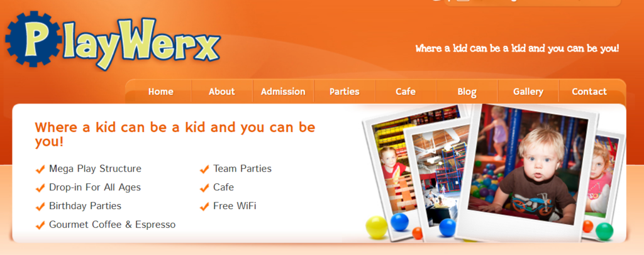
Task: Click the Drop-in For All Ages text
Action: [x=95, y=187]
